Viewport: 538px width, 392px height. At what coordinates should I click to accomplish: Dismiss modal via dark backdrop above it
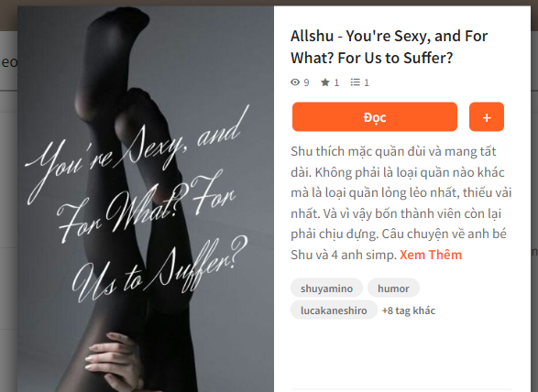point(269,3)
